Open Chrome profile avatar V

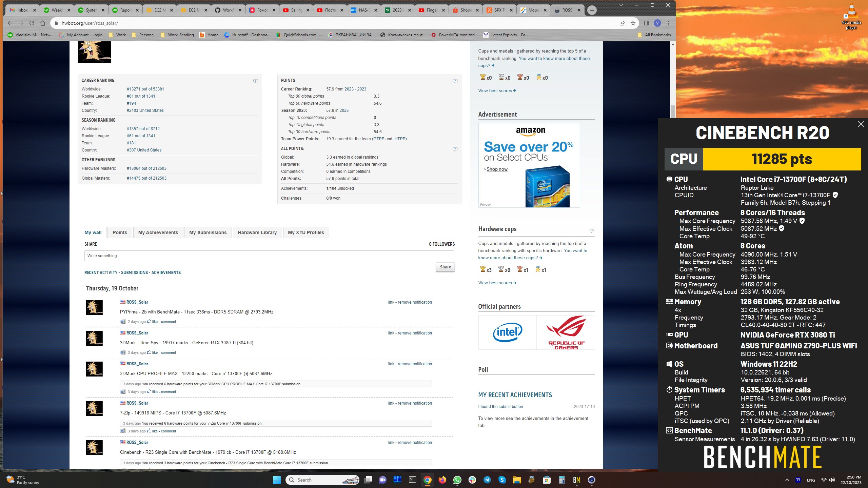[x=657, y=23]
